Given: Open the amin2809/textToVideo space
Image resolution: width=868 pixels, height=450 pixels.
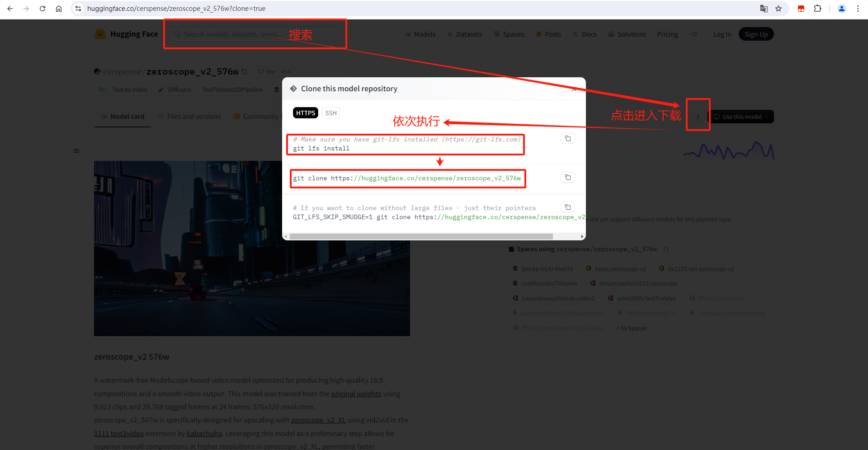Looking at the screenshot, I should (642, 298).
